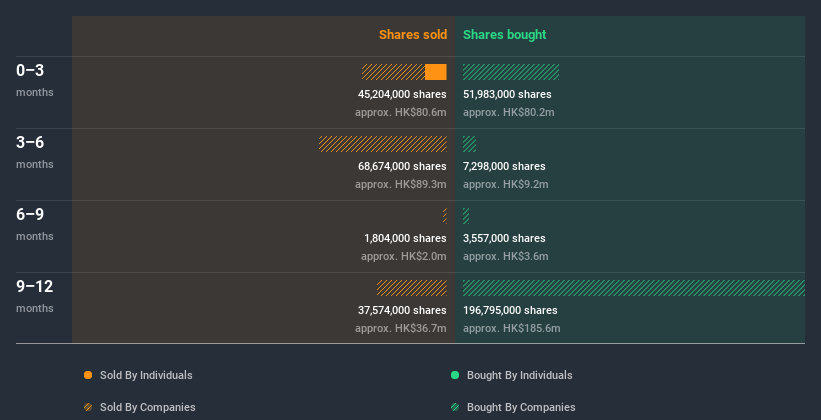Image resolution: width=821 pixels, height=420 pixels.
Task: Click the Shares sold column header
Action: coord(413,35)
